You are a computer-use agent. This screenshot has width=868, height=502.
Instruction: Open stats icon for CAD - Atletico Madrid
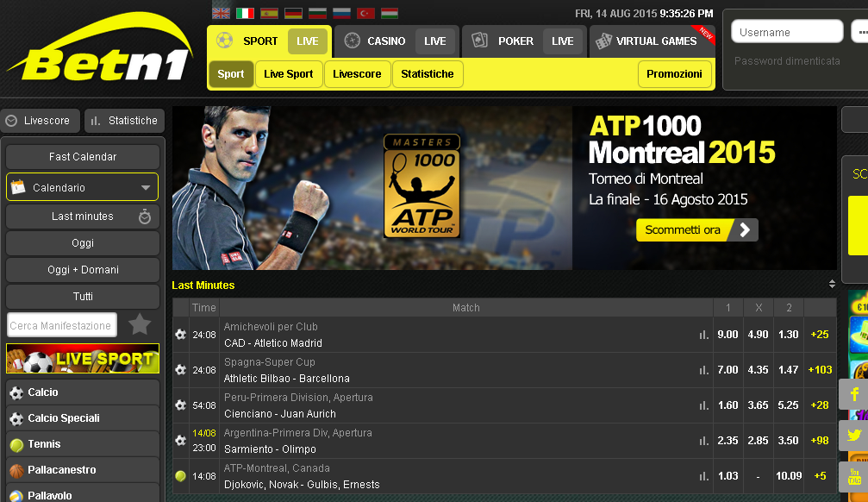tap(703, 335)
